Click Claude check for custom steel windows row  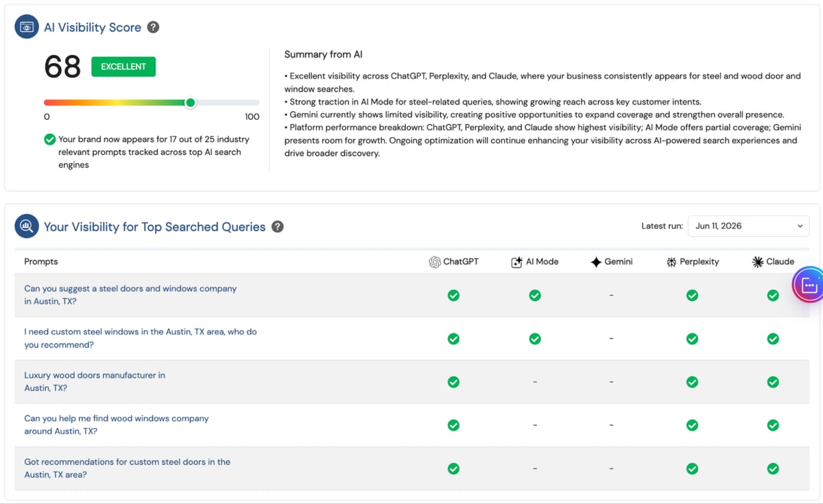(x=773, y=339)
